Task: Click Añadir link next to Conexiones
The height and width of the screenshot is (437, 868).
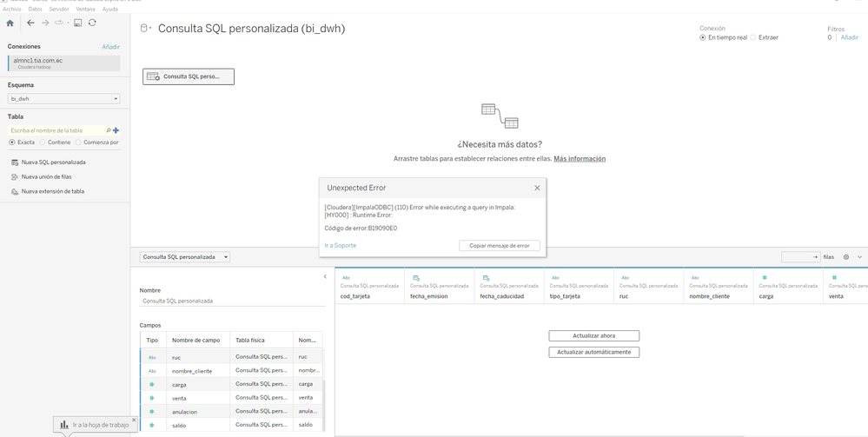Action: coord(110,47)
